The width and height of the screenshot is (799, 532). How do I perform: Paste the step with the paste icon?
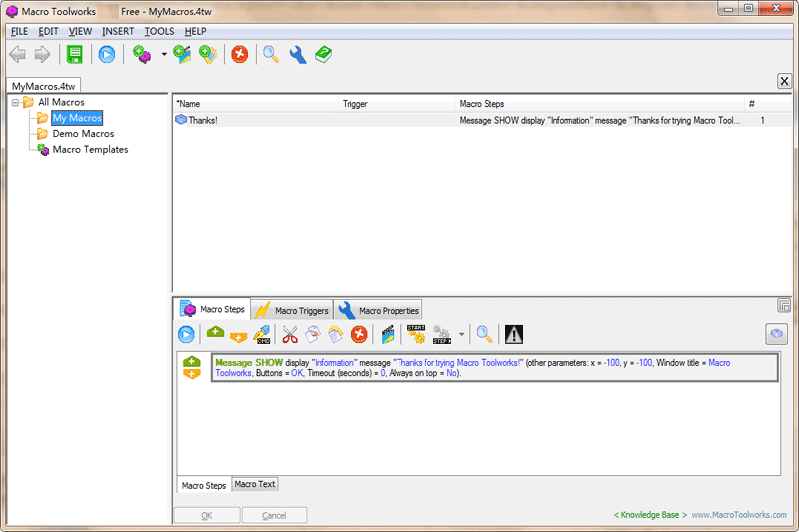tap(335, 335)
